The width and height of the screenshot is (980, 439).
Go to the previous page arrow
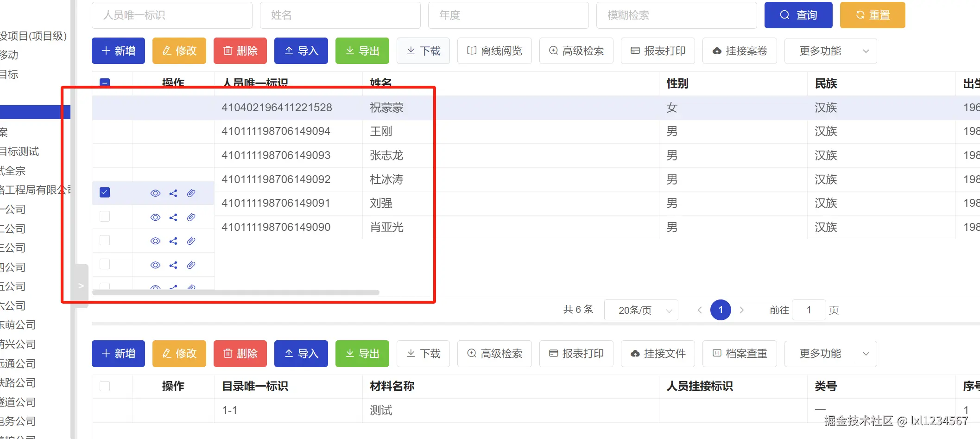pos(700,310)
